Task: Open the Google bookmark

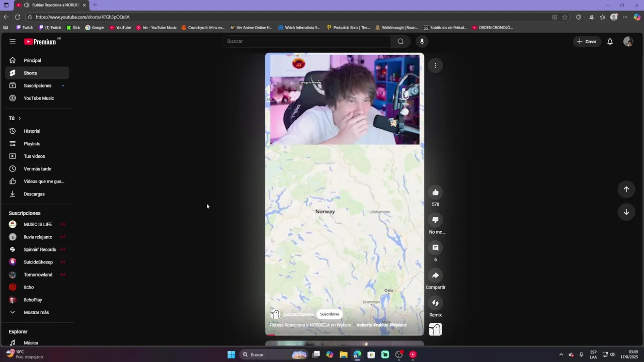Action: (95, 28)
